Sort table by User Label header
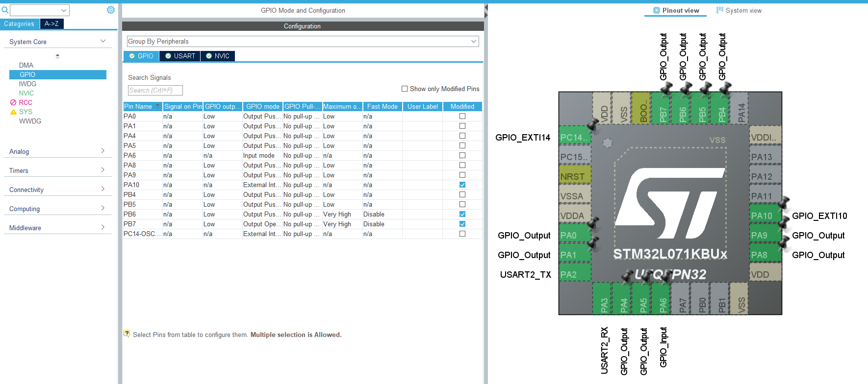This screenshot has height=384, width=868. (423, 106)
